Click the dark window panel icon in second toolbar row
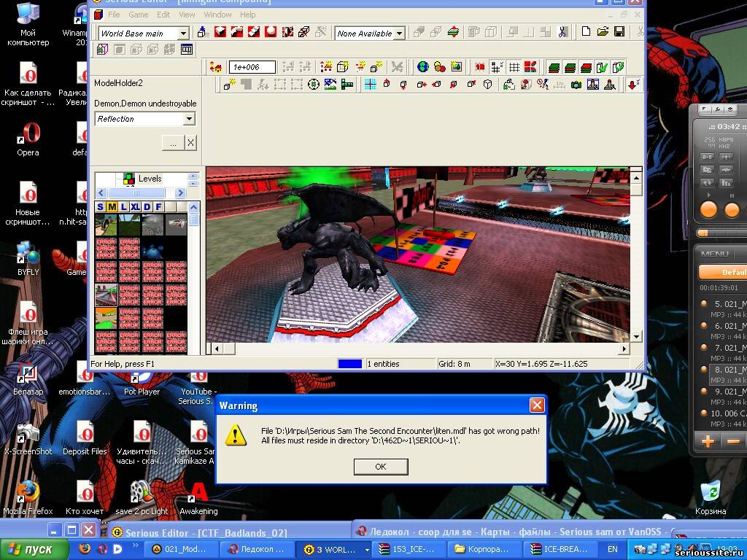The height and width of the screenshot is (560, 747). click(186, 50)
